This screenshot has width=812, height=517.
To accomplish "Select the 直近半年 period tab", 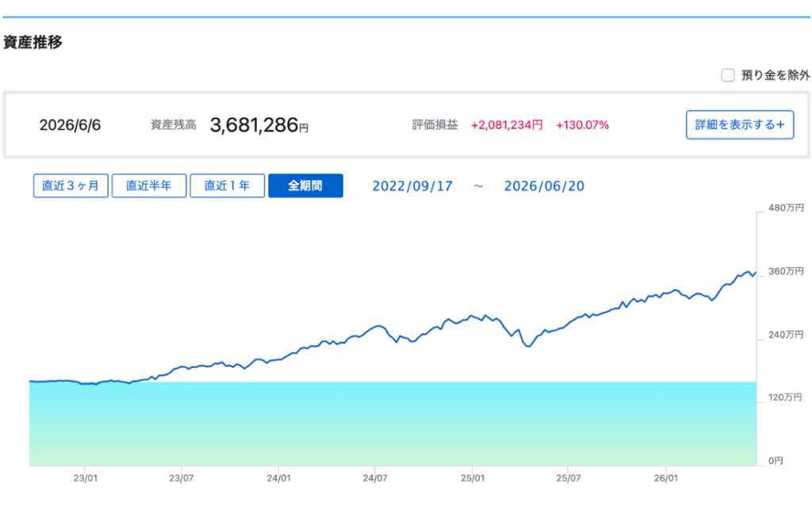I will [148, 186].
